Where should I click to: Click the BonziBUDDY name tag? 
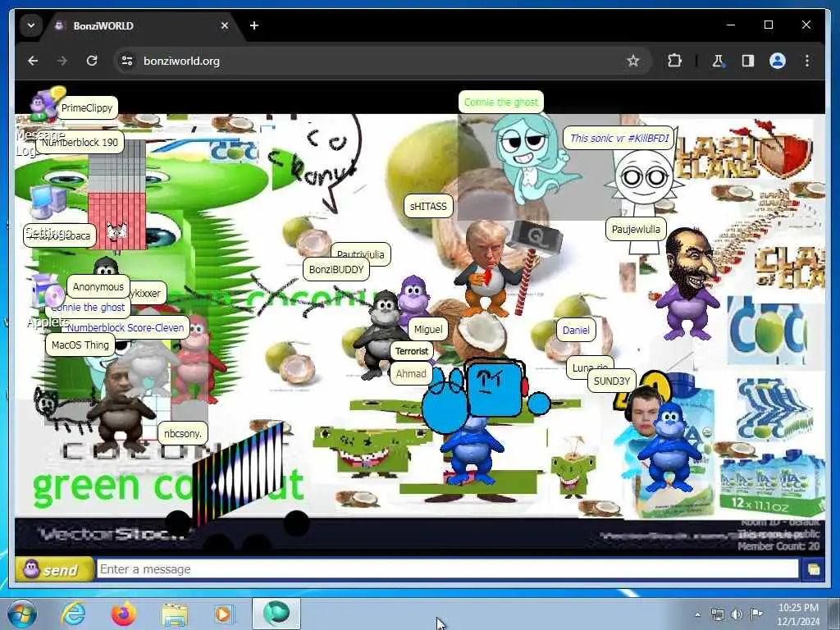pyautogui.click(x=336, y=269)
